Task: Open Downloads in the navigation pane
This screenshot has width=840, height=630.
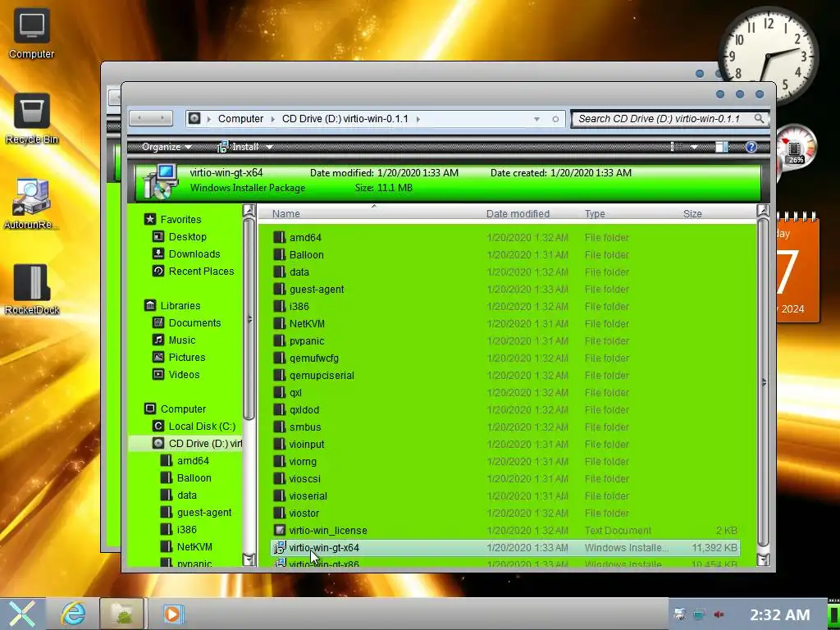Action: (x=186, y=253)
